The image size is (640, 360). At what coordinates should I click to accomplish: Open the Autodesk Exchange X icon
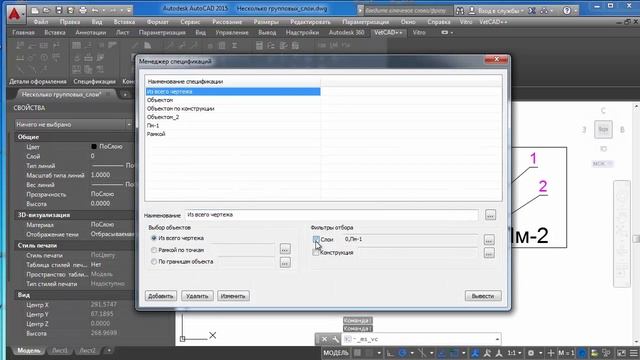[531, 11]
